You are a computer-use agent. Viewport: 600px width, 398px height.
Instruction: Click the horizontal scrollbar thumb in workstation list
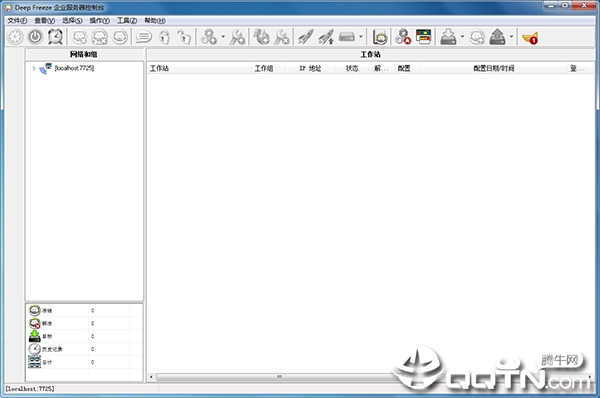[x=279, y=377]
